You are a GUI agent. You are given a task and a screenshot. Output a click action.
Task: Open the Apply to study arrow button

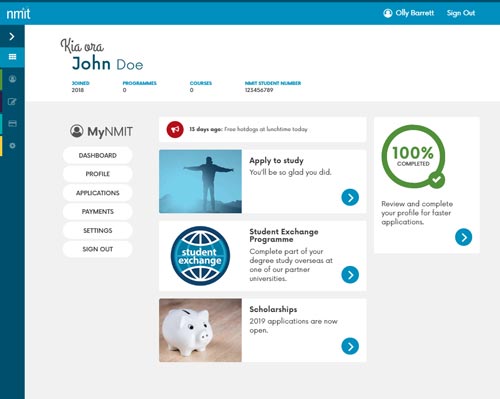(x=350, y=197)
